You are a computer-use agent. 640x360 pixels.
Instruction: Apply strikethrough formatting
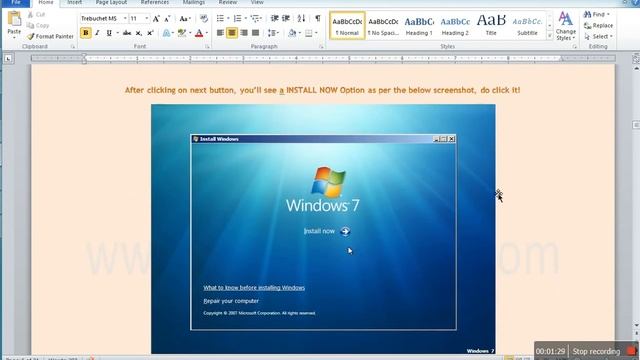127,33
